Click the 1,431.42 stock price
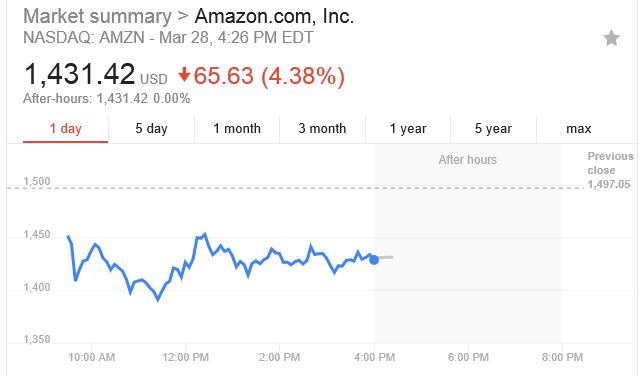This screenshot has height=376, width=640. [80, 74]
